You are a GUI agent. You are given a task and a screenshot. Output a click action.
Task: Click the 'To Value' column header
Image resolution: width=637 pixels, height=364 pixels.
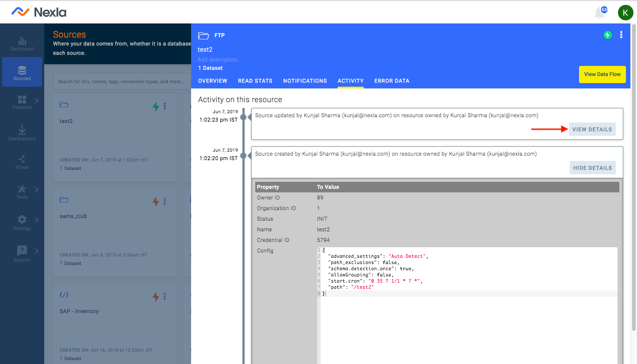328,187
